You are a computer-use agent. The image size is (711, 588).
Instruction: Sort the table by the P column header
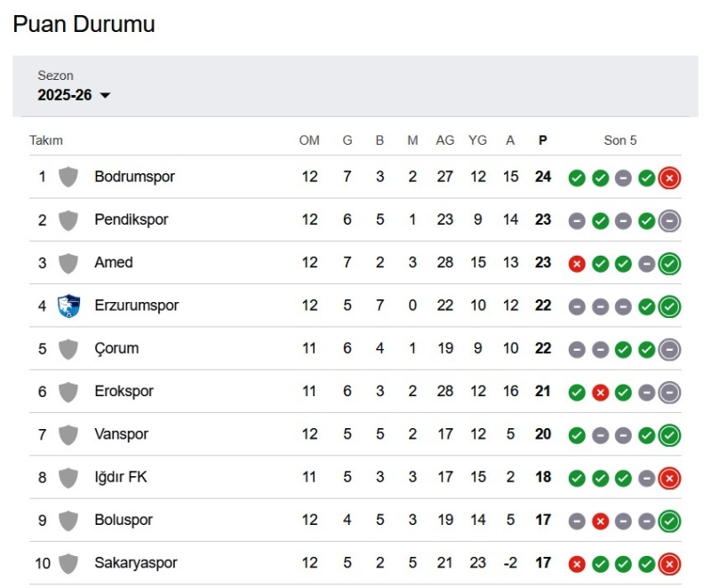point(542,139)
